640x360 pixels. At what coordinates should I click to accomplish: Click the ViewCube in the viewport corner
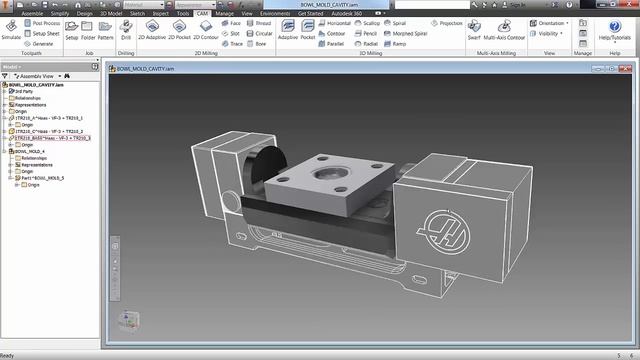click(129, 320)
